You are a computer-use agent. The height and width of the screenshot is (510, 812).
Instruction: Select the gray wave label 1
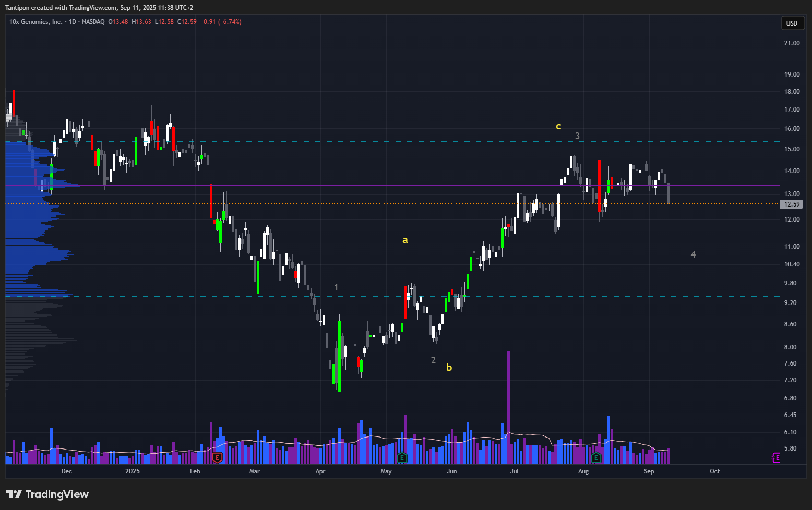click(x=336, y=287)
